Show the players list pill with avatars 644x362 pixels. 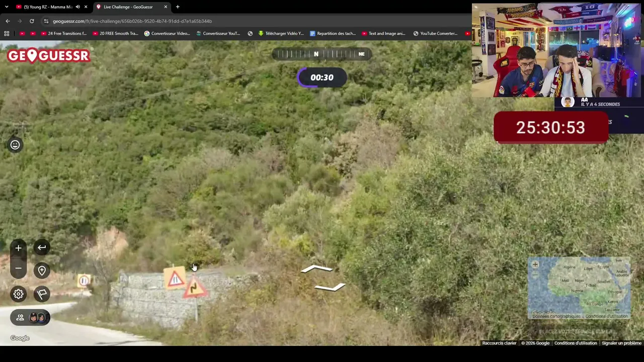coord(30,317)
